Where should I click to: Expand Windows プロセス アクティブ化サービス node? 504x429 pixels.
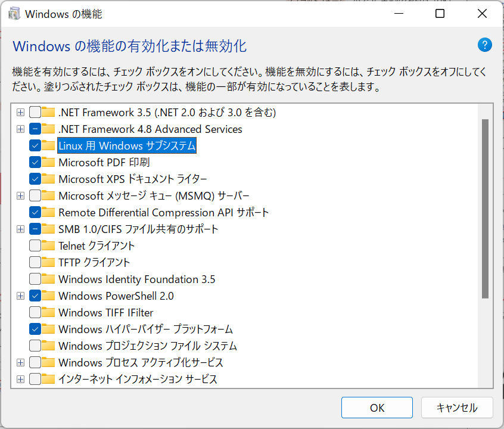point(21,362)
